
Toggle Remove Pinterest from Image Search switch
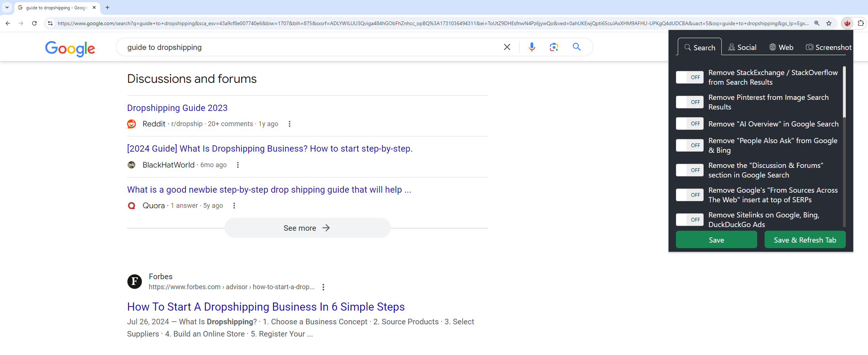click(x=690, y=102)
